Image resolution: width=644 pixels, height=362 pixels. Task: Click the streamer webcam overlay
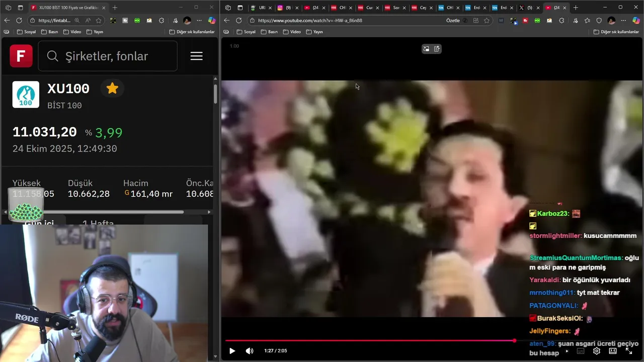[104, 293]
